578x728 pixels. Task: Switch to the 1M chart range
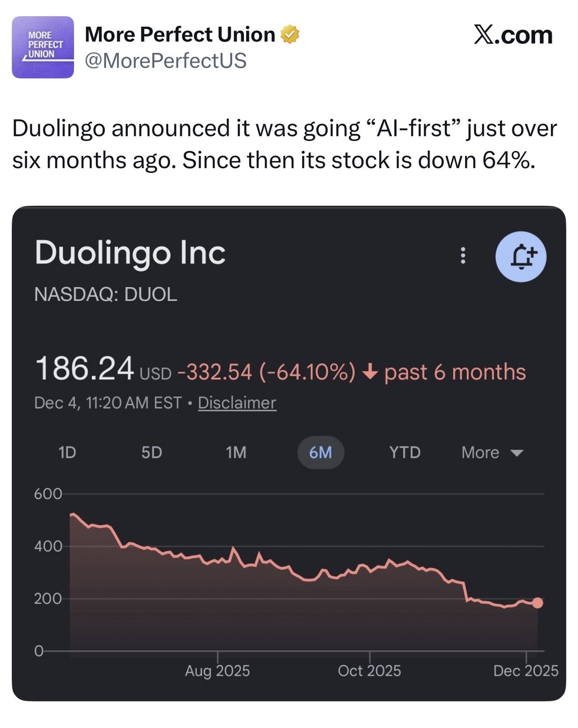coord(236,452)
